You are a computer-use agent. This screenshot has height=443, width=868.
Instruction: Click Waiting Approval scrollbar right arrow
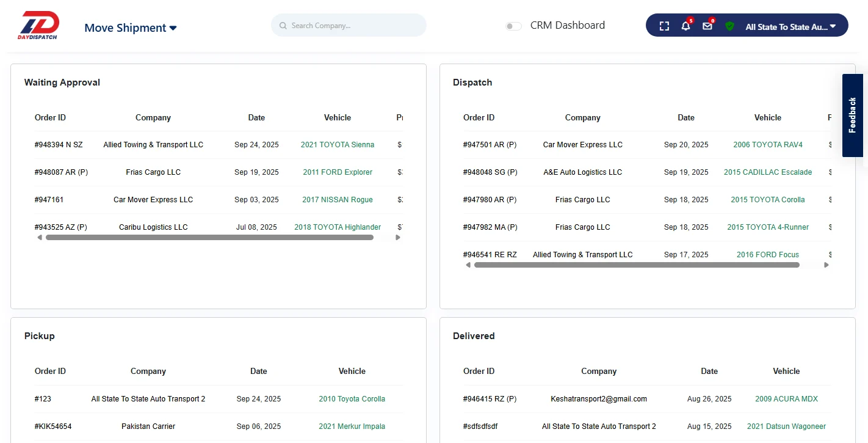tap(398, 237)
